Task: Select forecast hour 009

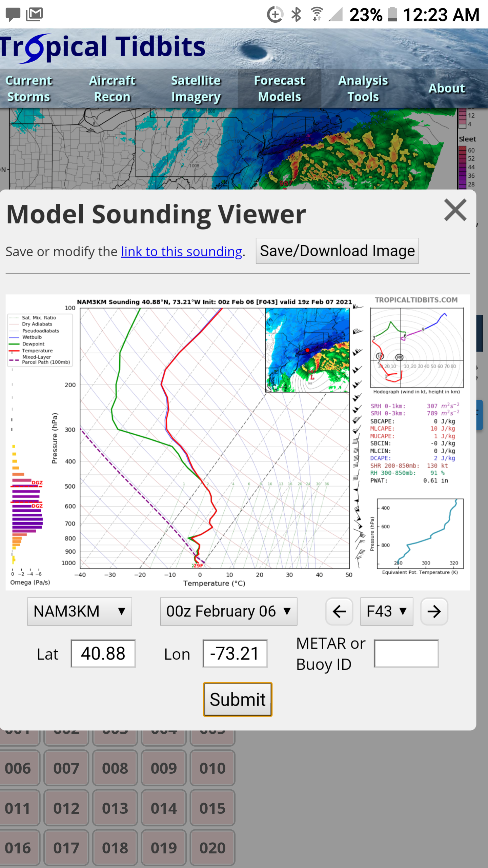Action: (x=164, y=768)
